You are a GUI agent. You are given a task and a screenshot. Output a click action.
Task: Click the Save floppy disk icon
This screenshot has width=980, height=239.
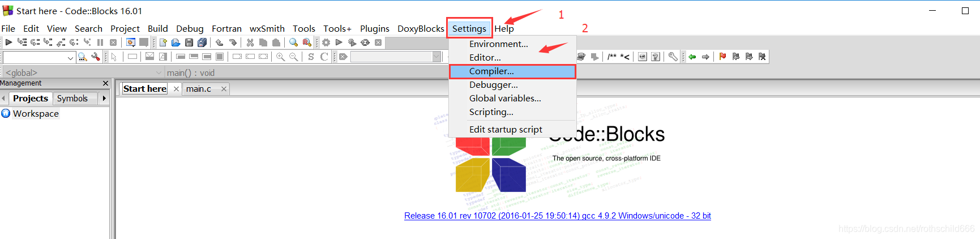click(x=189, y=42)
